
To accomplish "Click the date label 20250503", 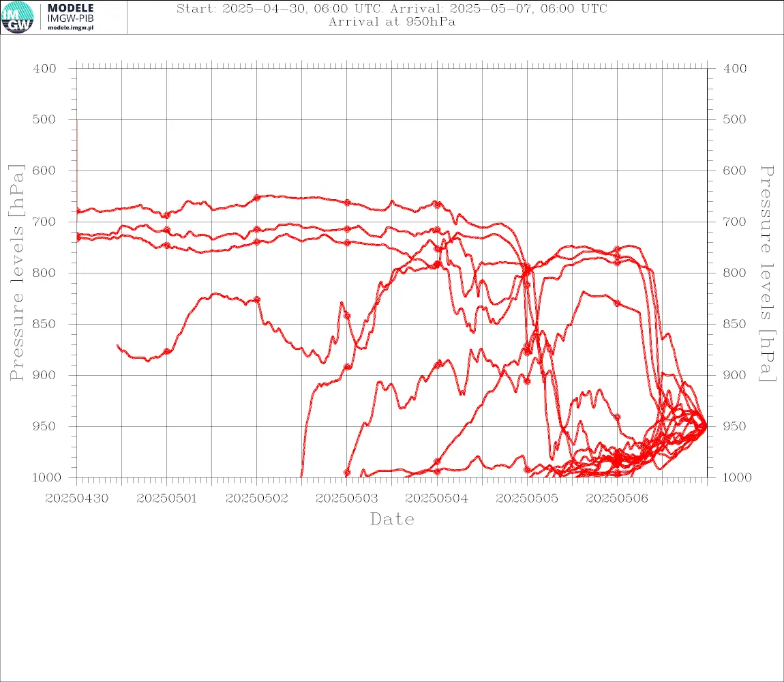I will (x=347, y=499).
